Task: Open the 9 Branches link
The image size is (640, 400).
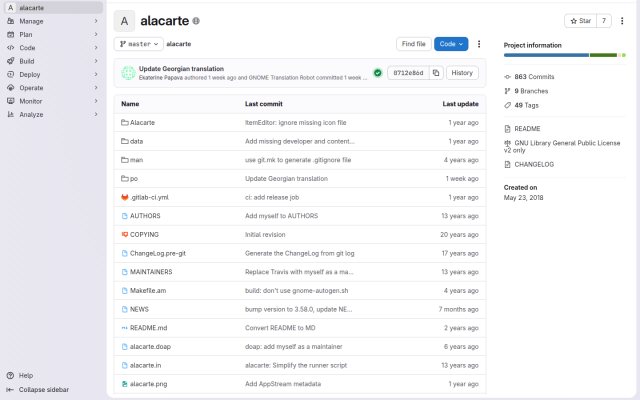Action: (x=526, y=91)
